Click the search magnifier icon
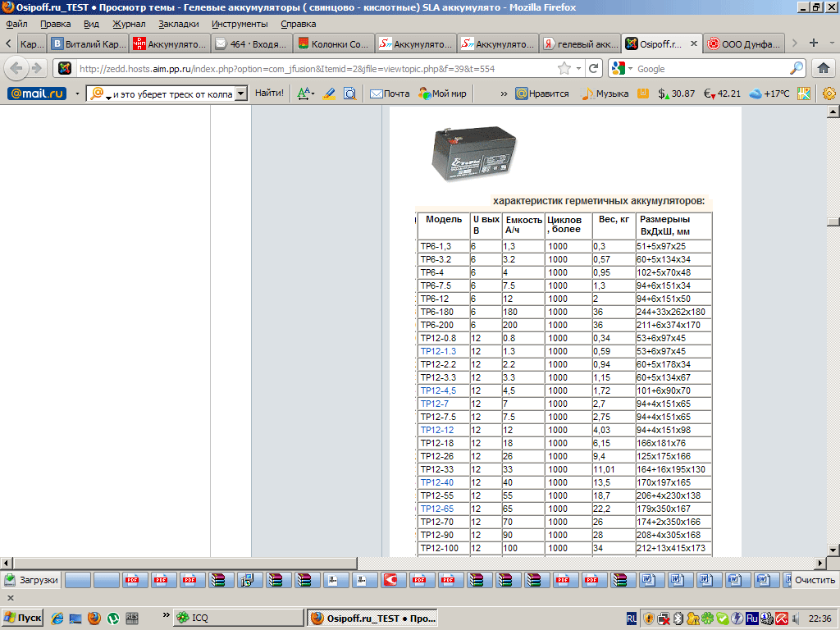This screenshot has width=840, height=630. click(797, 68)
